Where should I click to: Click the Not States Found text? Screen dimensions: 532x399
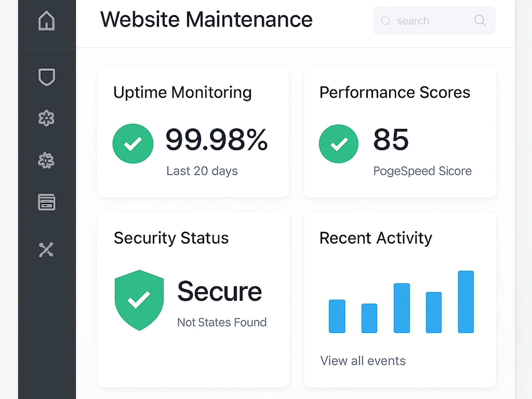coord(222,322)
